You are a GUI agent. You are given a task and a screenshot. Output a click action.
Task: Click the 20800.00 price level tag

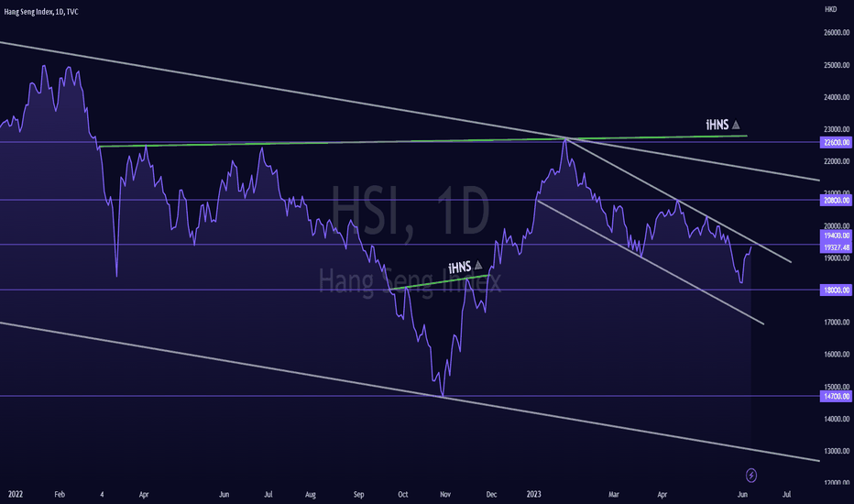836,200
